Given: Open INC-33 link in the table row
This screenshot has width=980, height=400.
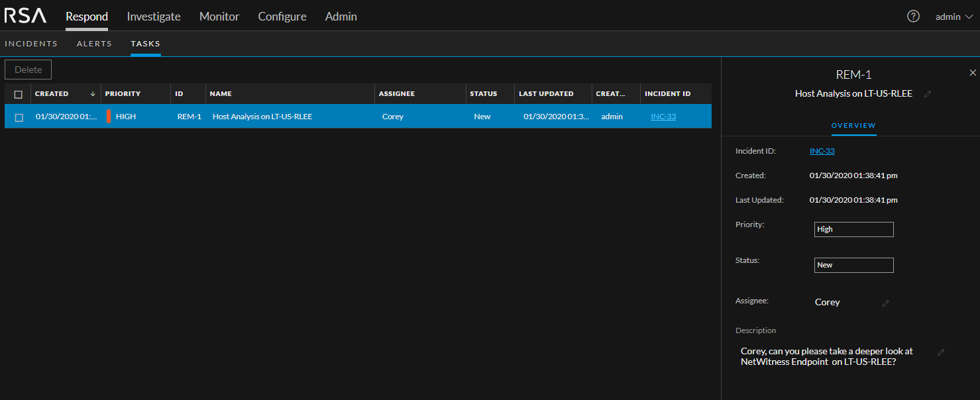Looking at the screenshot, I should point(663,117).
